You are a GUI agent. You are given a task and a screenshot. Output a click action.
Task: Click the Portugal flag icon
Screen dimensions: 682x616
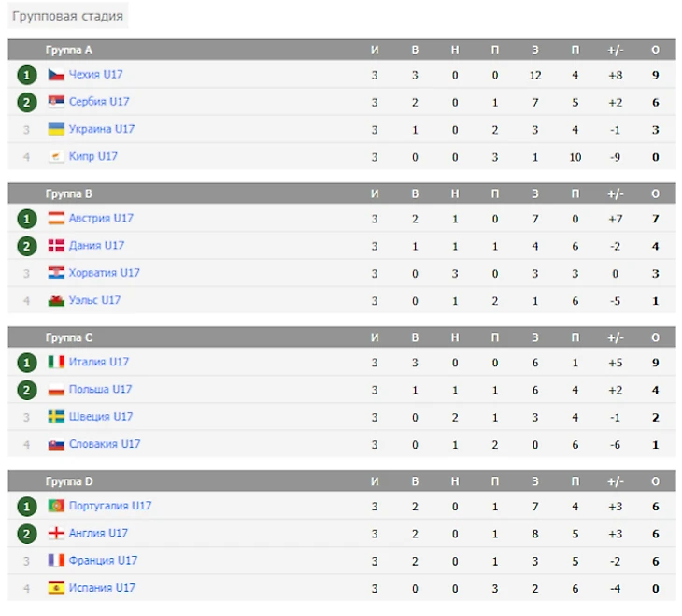(x=56, y=507)
